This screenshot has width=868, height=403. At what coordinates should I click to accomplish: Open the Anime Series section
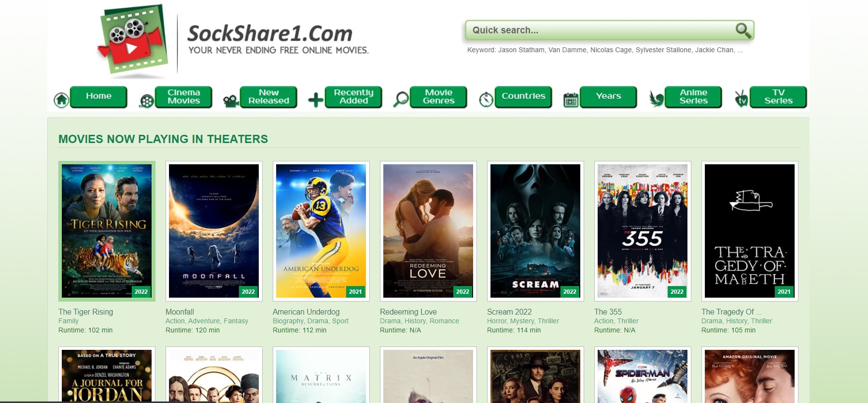click(x=693, y=97)
